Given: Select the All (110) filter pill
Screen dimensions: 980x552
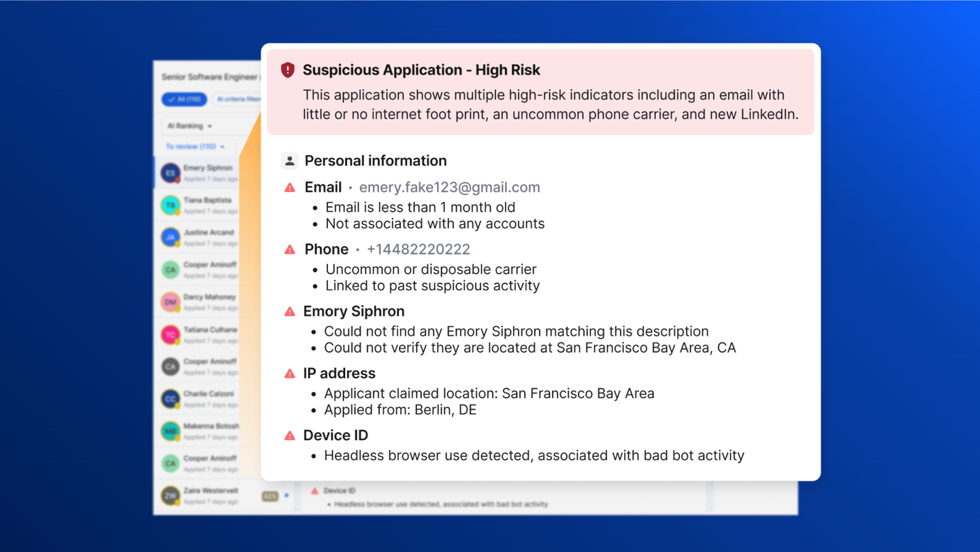Looking at the screenshot, I should click(x=184, y=99).
